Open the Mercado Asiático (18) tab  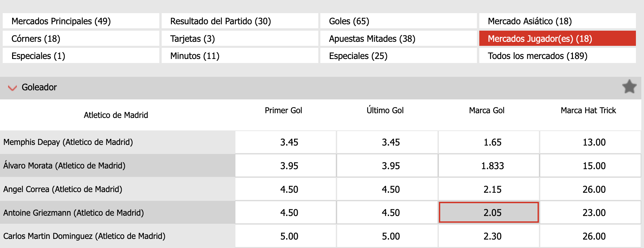pos(557,21)
